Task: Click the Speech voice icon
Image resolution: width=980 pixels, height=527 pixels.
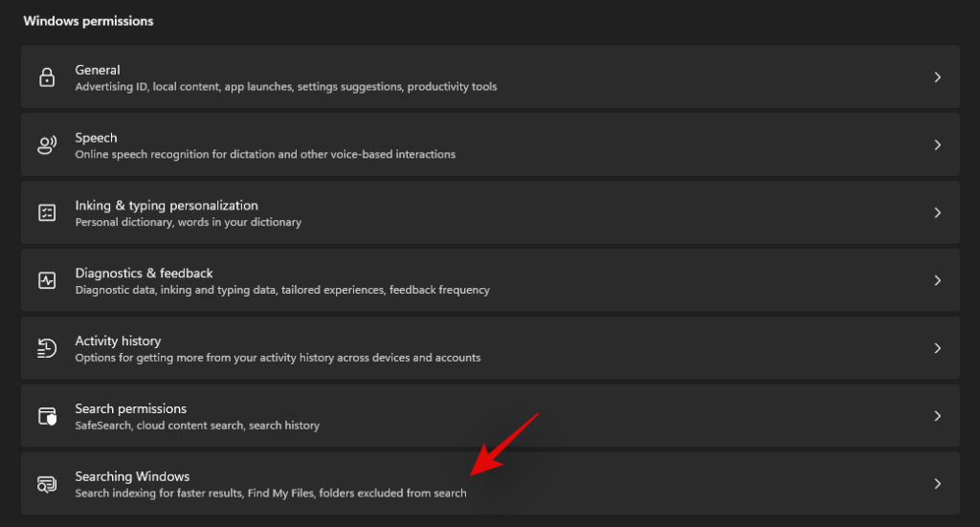Action: click(x=47, y=144)
